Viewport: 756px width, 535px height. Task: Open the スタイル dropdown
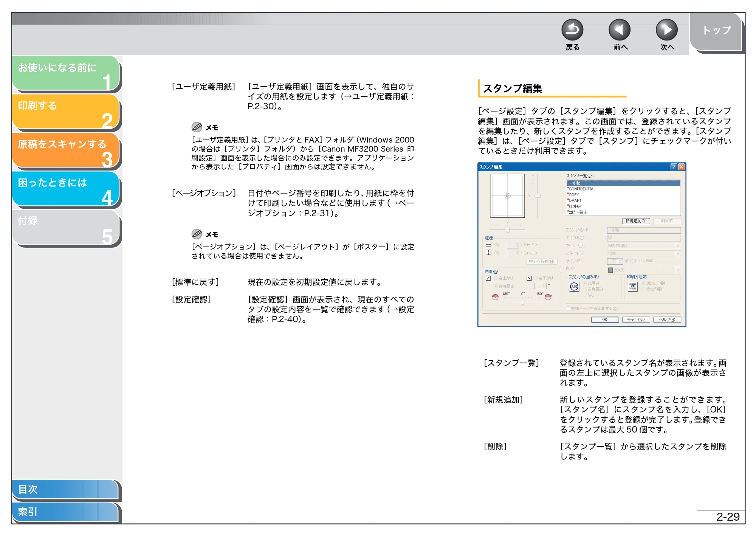click(x=644, y=254)
